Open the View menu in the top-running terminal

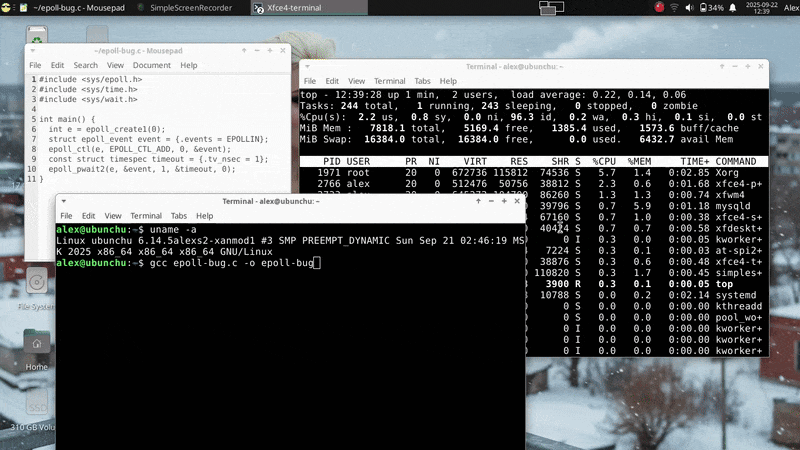[356, 81]
